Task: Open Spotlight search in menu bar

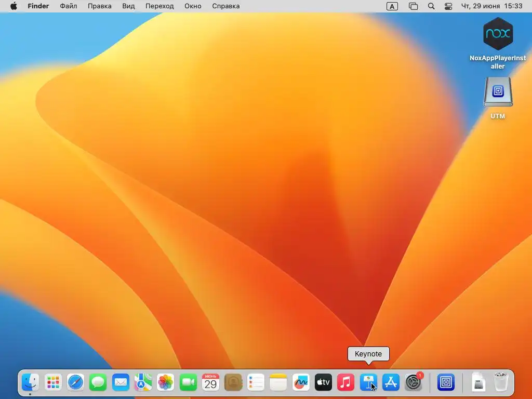Action: [431, 6]
